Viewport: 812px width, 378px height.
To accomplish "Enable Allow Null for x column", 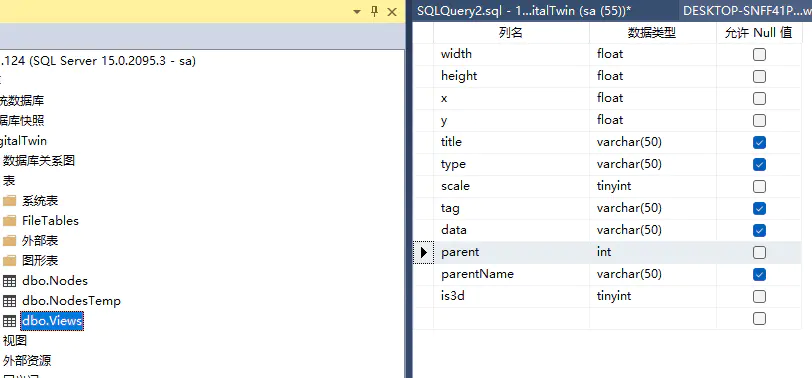I will pos(759,98).
